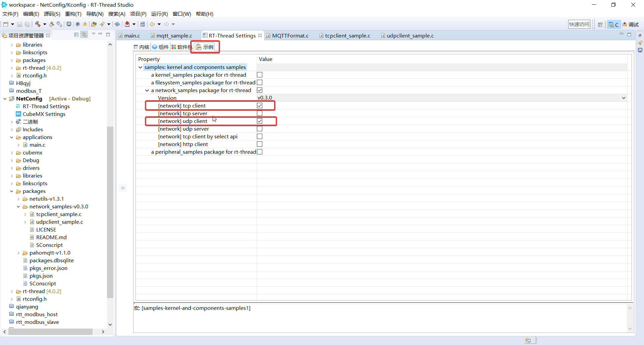Screen dimensions: 644x345
Task: Collapse network_samples package row
Action: pyautogui.click(x=147, y=90)
